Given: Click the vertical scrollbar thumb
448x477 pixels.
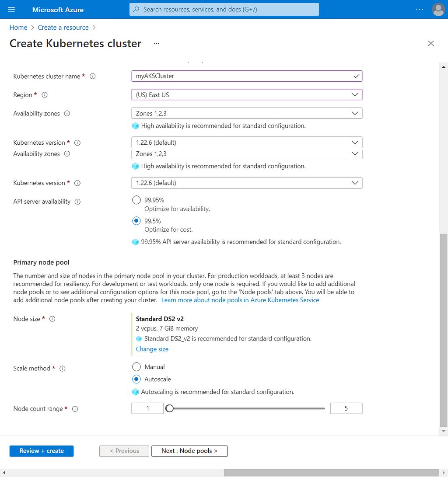Looking at the screenshot, I should point(444,330).
